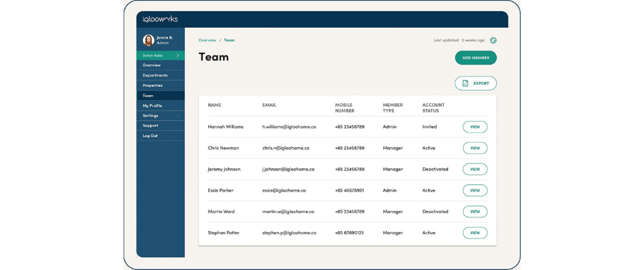View Hannah Williams' member details
The width and height of the screenshot is (644, 270).
coord(475,127)
